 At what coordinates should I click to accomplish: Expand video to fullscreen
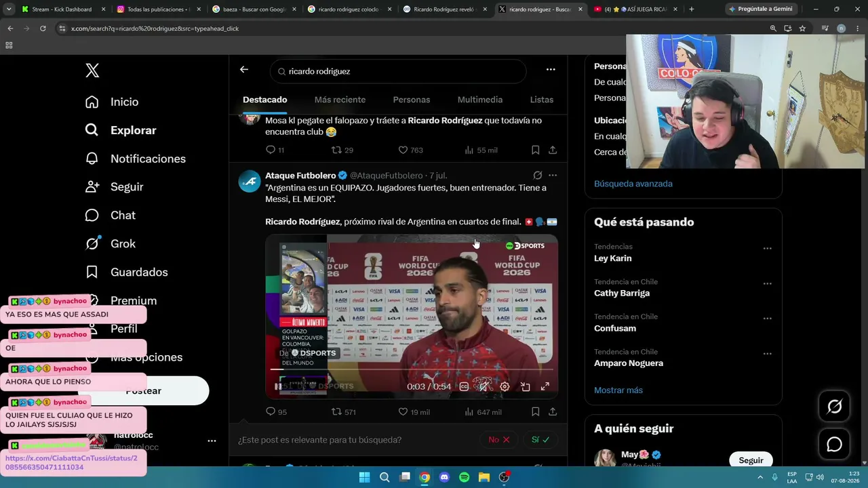click(x=545, y=386)
